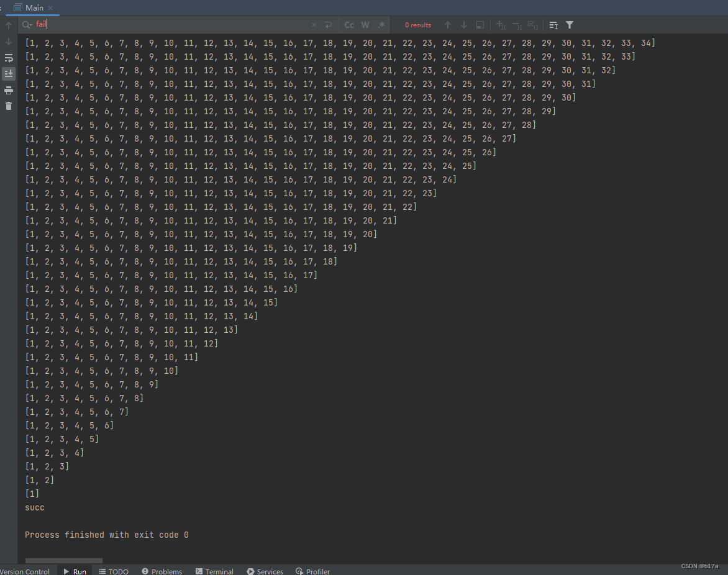Click the output line ending in 27]

pyautogui.click(x=271, y=138)
